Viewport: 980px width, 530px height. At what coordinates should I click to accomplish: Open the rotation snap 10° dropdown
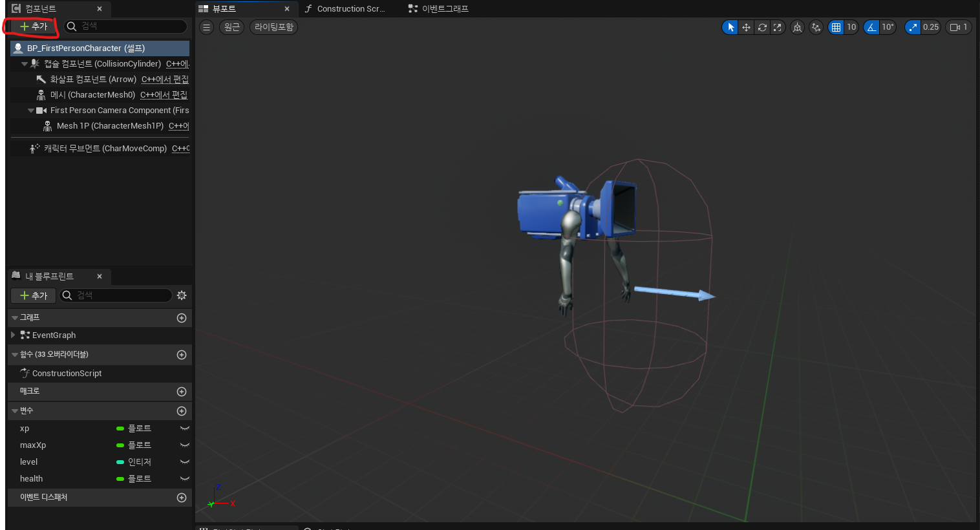(888, 27)
